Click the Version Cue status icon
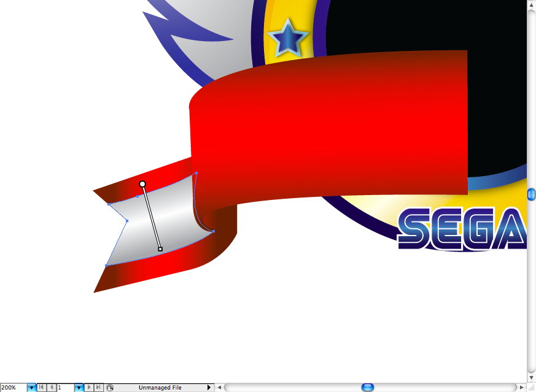 tap(110, 388)
